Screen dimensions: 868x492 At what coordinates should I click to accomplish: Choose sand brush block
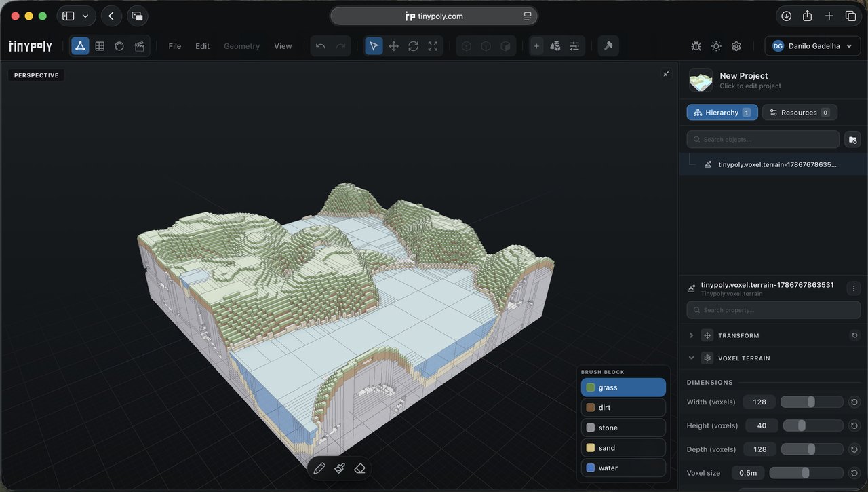623,448
